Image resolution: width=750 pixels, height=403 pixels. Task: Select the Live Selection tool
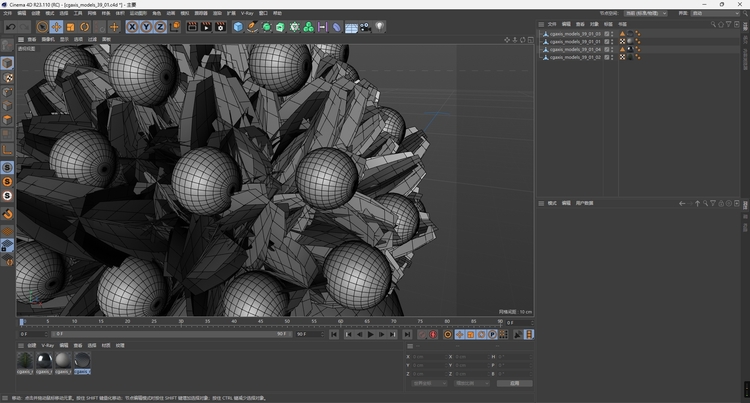click(x=41, y=27)
